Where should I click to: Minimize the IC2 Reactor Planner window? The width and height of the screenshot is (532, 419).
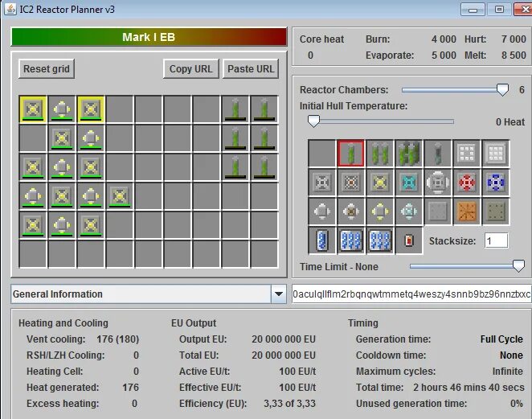click(473, 10)
